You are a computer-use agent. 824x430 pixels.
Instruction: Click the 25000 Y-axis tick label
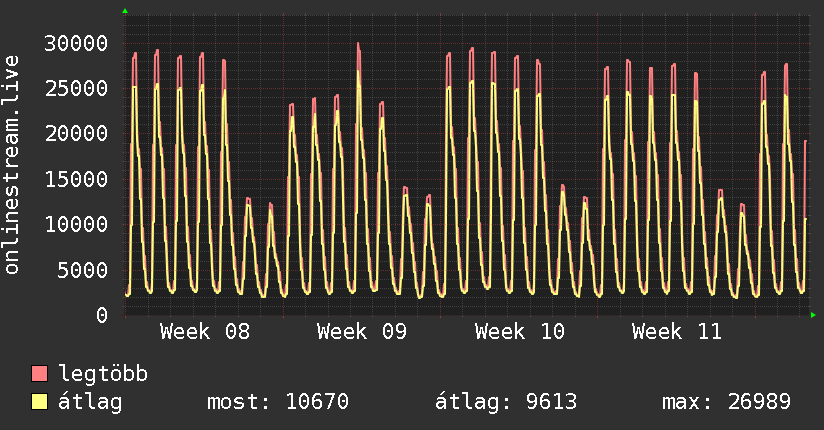pyautogui.click(x=78, y=88)
